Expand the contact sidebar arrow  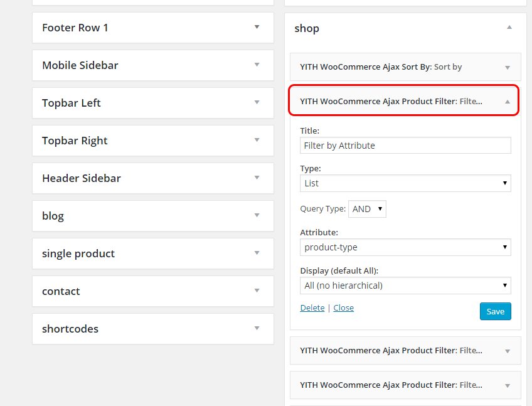pos(257,291)
